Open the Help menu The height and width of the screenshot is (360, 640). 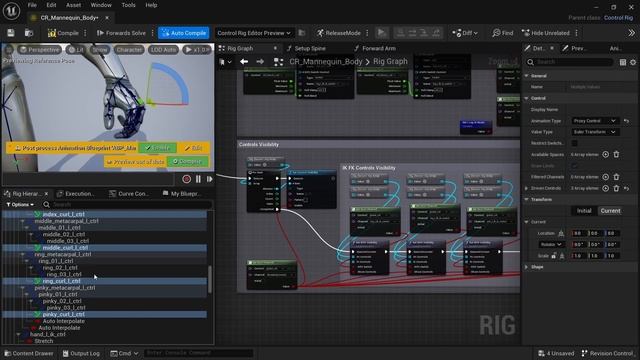point(151,5)
